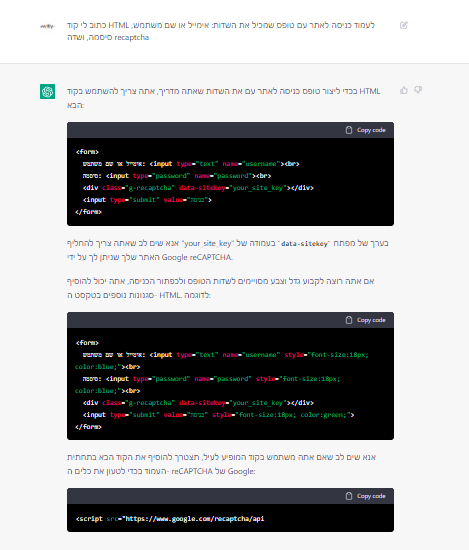Click clipboard icon of first code block

(349, 130)
